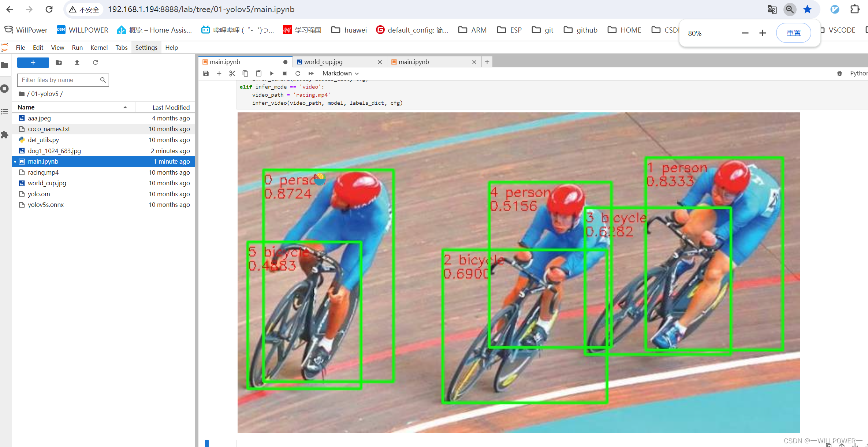This screenshot has width=868, height=447.
Task: Open the zoom magnifier icon in address bar
Action: click(790, 9)
